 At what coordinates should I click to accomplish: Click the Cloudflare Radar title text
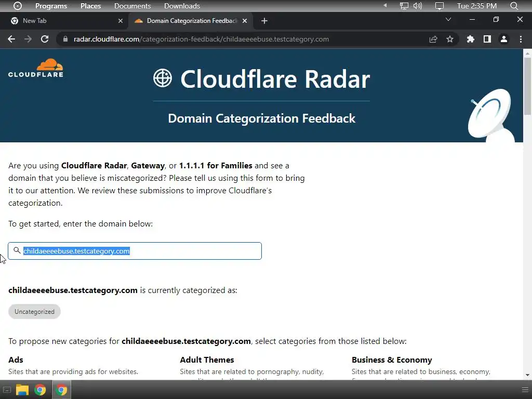pyautogui.click(x=275, y=79)
